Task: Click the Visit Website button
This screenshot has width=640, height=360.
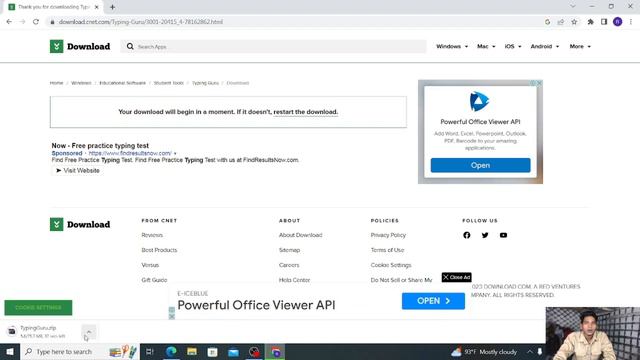Action: click(78, 171)
